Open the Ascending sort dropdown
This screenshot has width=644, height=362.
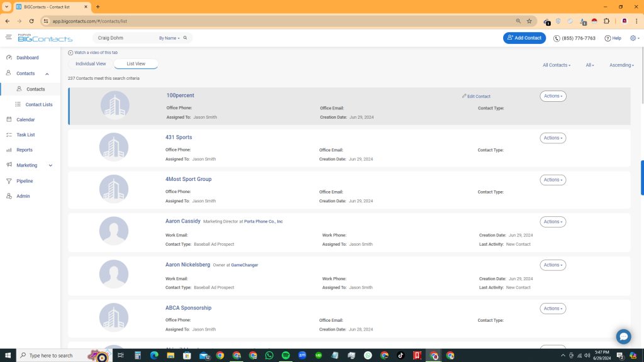621,65
